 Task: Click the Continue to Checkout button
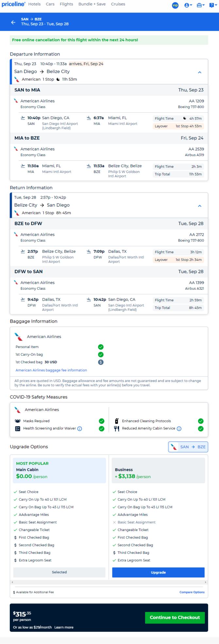pyautogui.click(x=175, y=618)
